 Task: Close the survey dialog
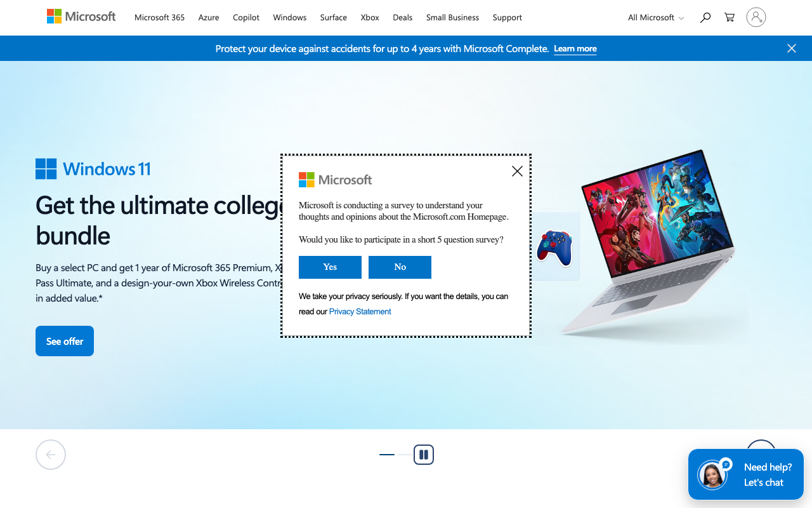(517, 171)
